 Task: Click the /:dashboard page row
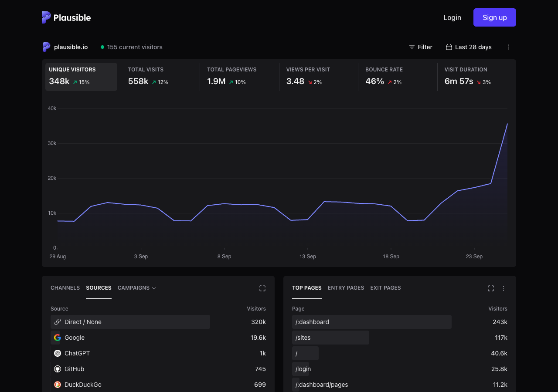tap(400, 322)
